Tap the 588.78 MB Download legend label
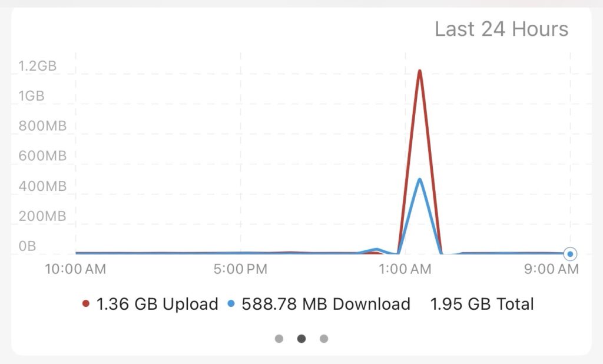The width and height of the screenshot is (603, 364). pyautogui.click(x=326, y=304)
